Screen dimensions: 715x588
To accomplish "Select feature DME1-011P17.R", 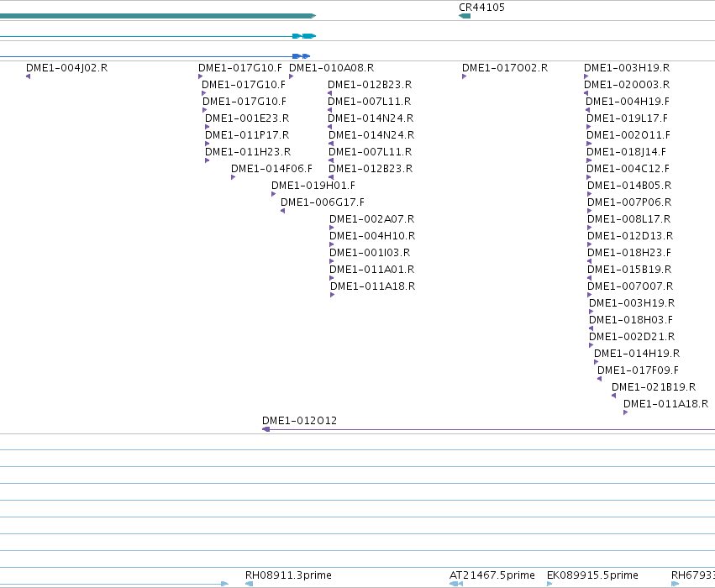I will tap(247, 135).
